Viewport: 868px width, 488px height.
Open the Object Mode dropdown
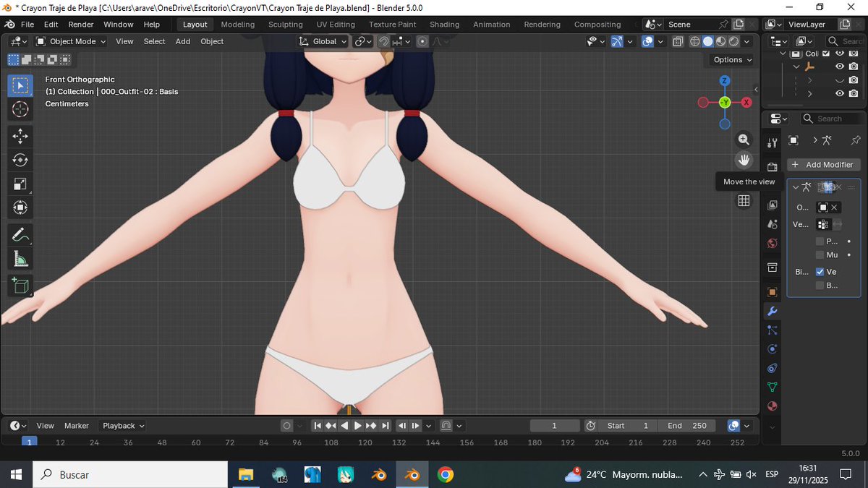pos(71,42)
